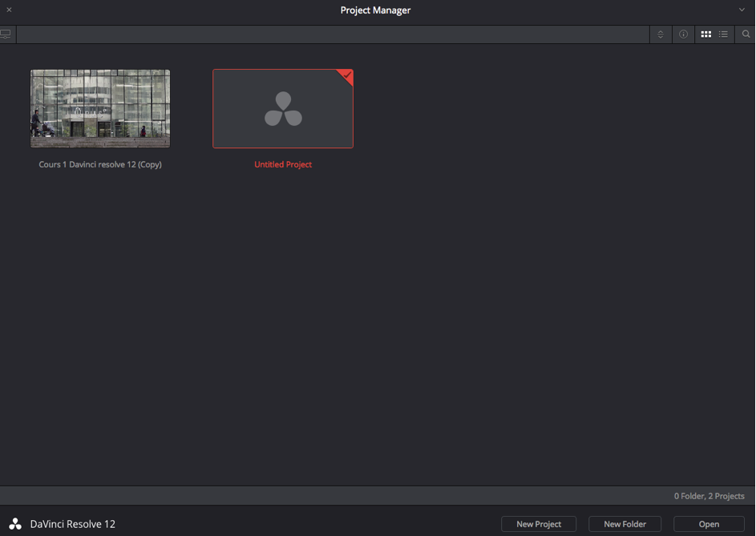756x536 pixels.
Task: Select the Cours 1 Davinci resolve 12 thumbnail
Action: pos(100,108)
